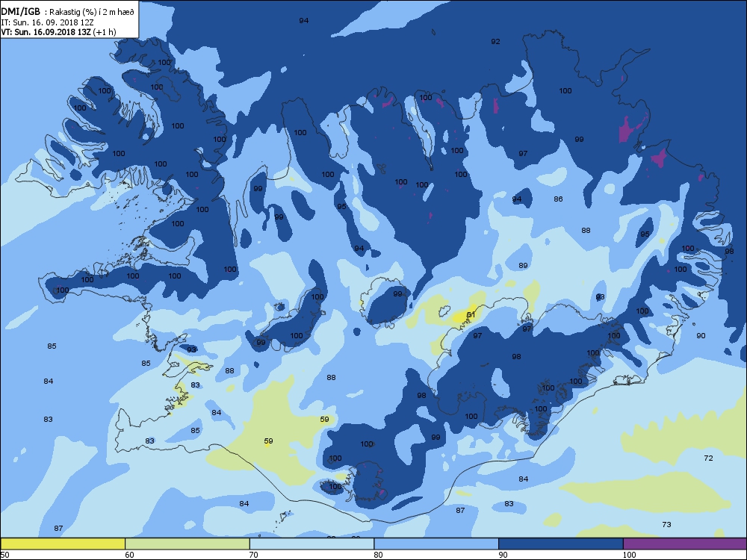Viewport: 747px width, 560px height.
Task: Pick the purple above-100 legend band
Action: pyautogui.click(x=685, y=544)
